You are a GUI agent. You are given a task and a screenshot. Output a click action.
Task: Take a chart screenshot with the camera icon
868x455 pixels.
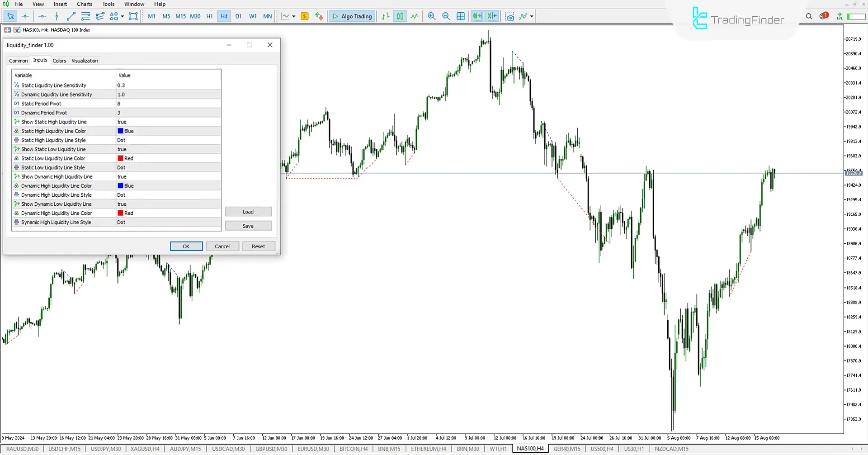point(509,16)
